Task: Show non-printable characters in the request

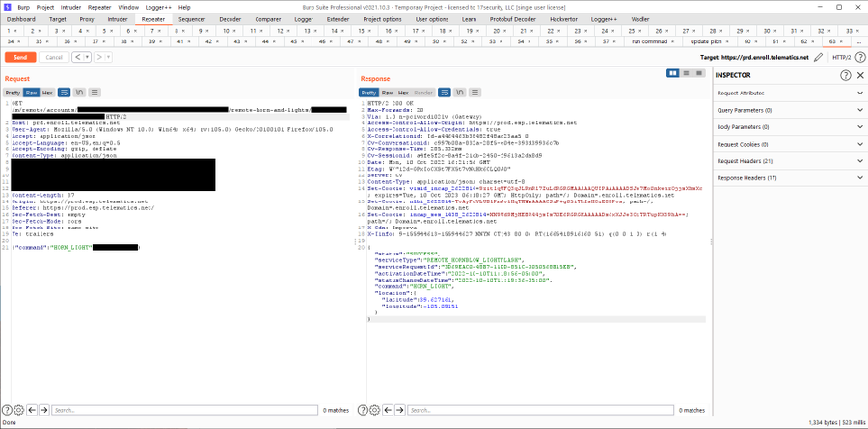Action: pyautogui.click(x=80, y=93)
